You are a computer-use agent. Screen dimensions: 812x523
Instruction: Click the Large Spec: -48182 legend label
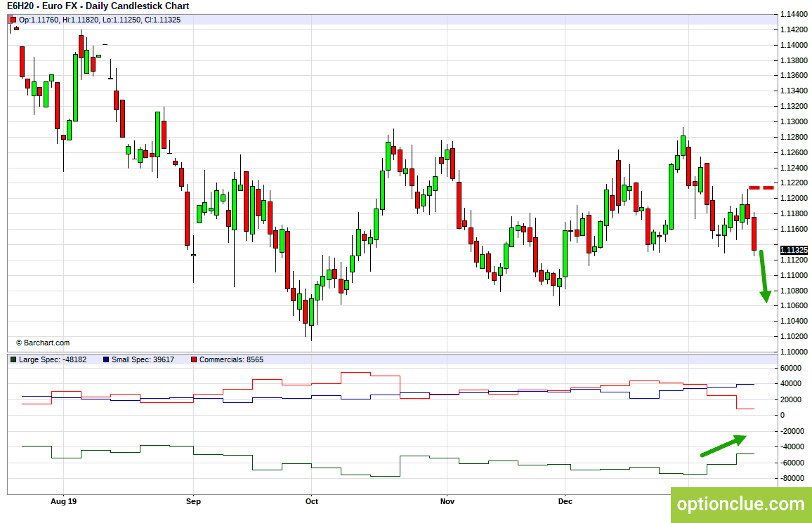(53, 359)
